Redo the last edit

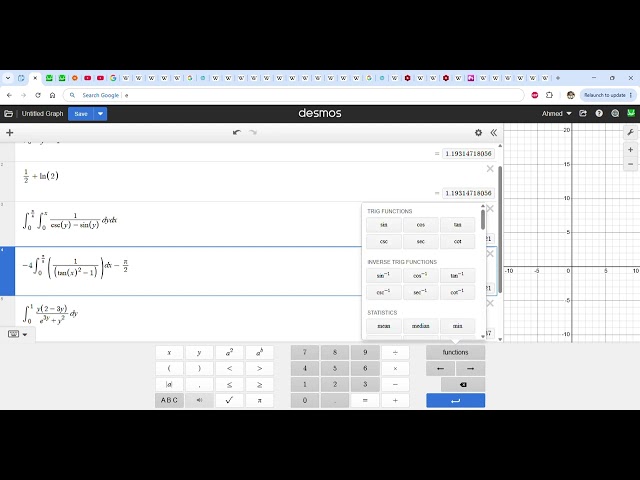coord(253,132)
